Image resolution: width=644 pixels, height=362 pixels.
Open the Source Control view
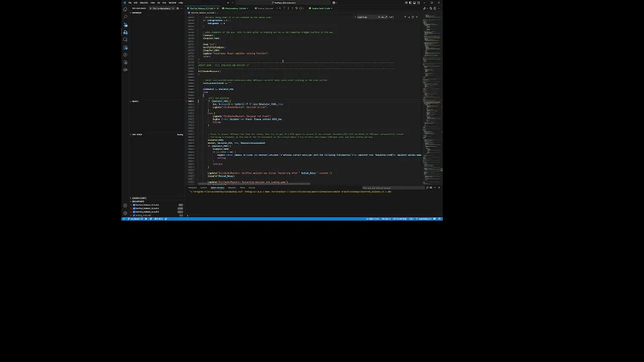click(125, 24)
